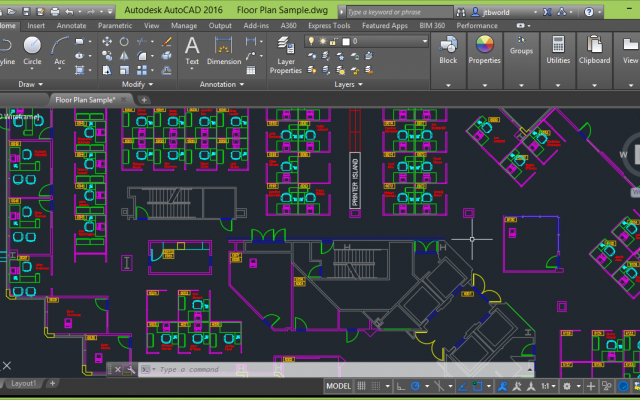Switch to the Parametric ribbon tab
Image resolution: width=640 pixels, height=400 pixels.
115,25
